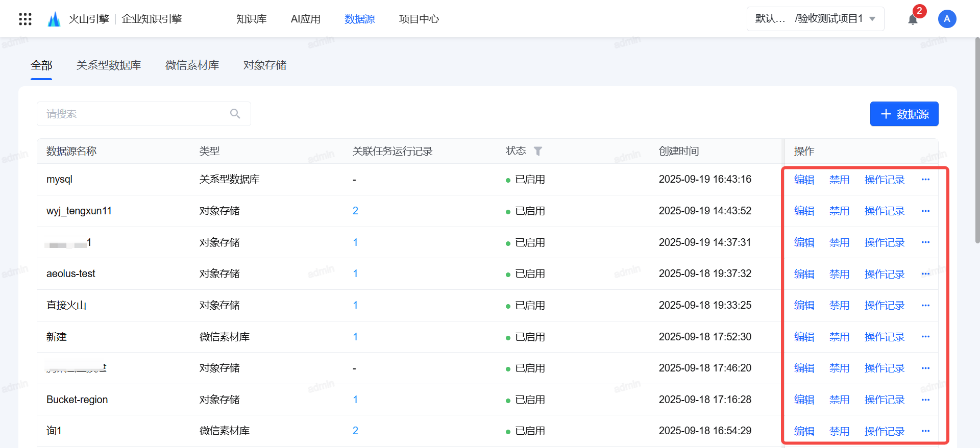
Task: Open more actions for Bucket-region row
Action: (925, 400)
